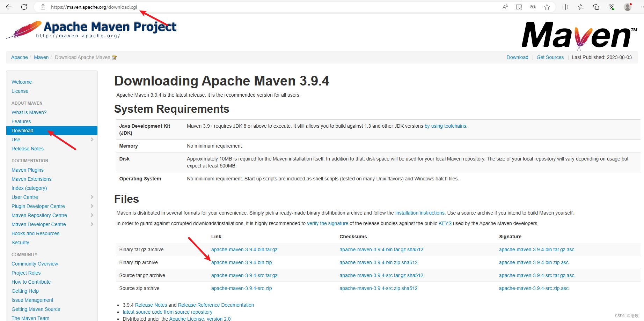
Task: Open Getting Help page
Action: tap(25, 291)
